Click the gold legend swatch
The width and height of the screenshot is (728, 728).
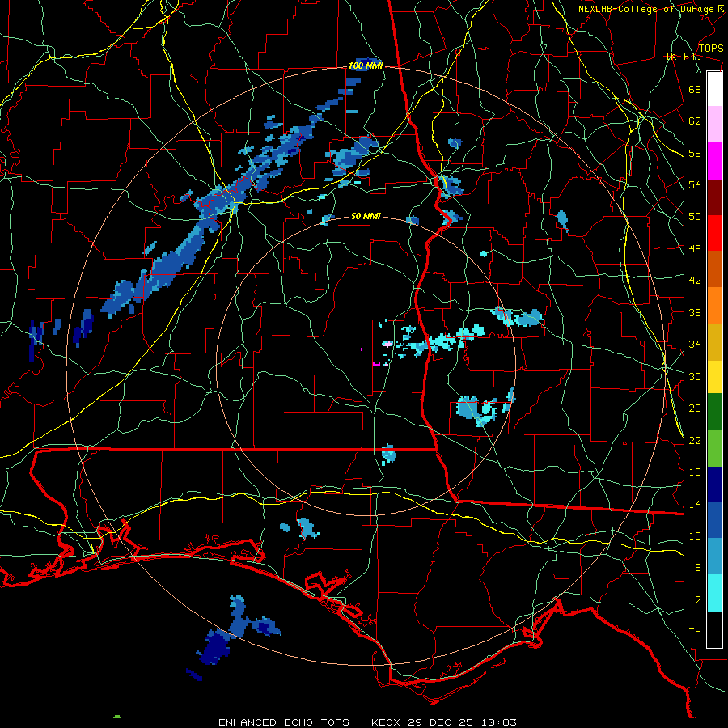714,342
